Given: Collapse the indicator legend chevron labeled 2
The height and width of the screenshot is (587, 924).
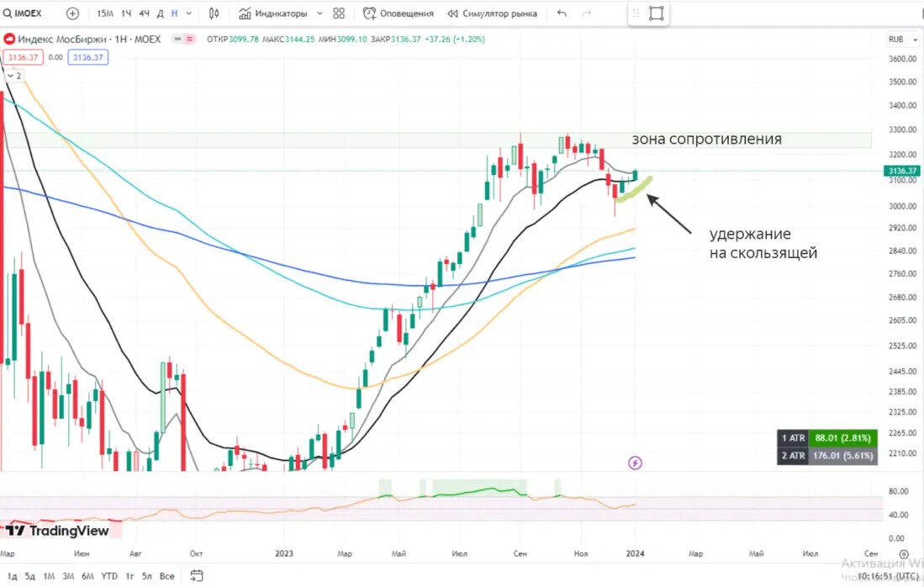Looking at the screenshot, I should pyautogui.click(x=14, y=76).
